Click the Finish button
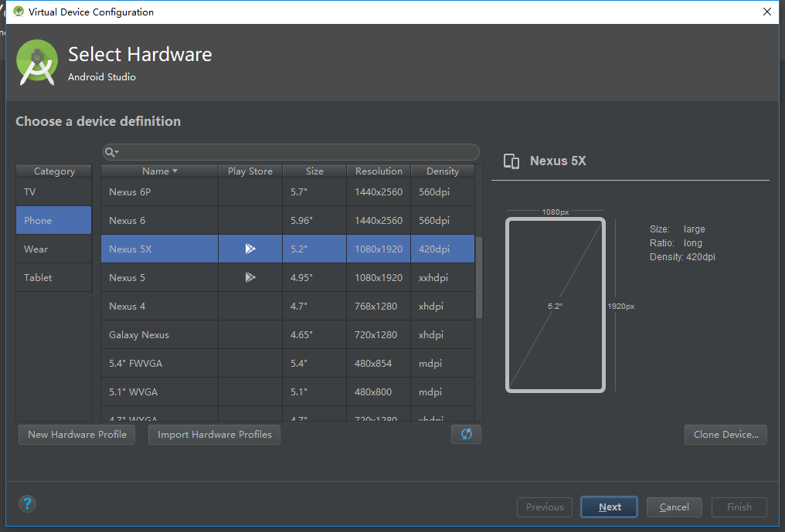Viewport: 785px width, 532px height. pos(739,507)
